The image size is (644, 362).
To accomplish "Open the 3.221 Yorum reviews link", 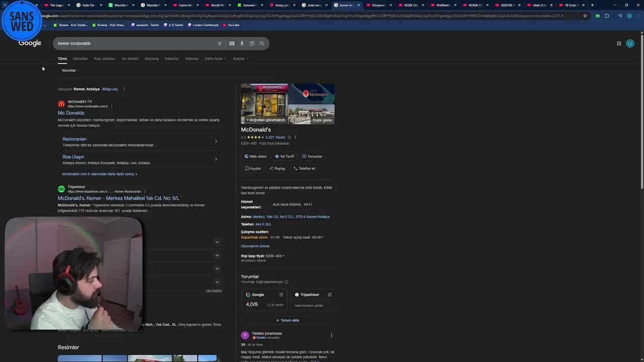I will (x=275, y=137).
